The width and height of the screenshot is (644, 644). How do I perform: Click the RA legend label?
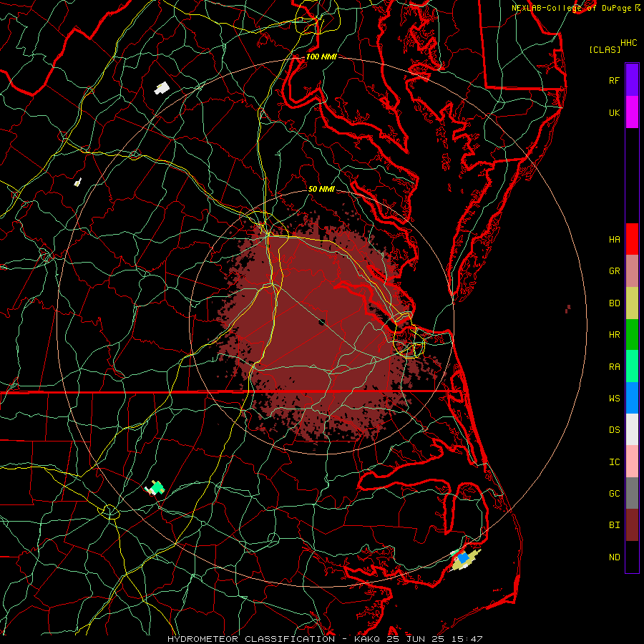click(x=615, y=367)
